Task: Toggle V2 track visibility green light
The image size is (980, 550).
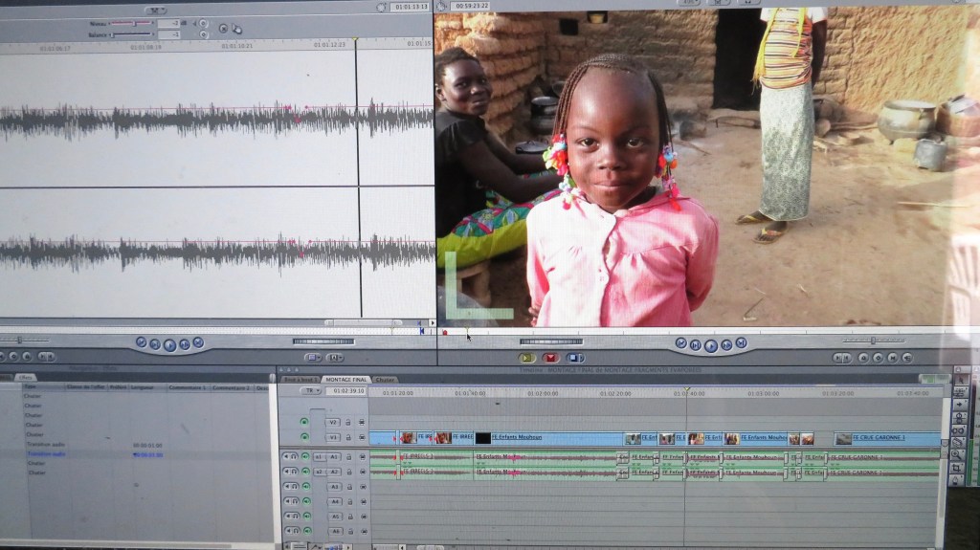Action: point(304,421)
